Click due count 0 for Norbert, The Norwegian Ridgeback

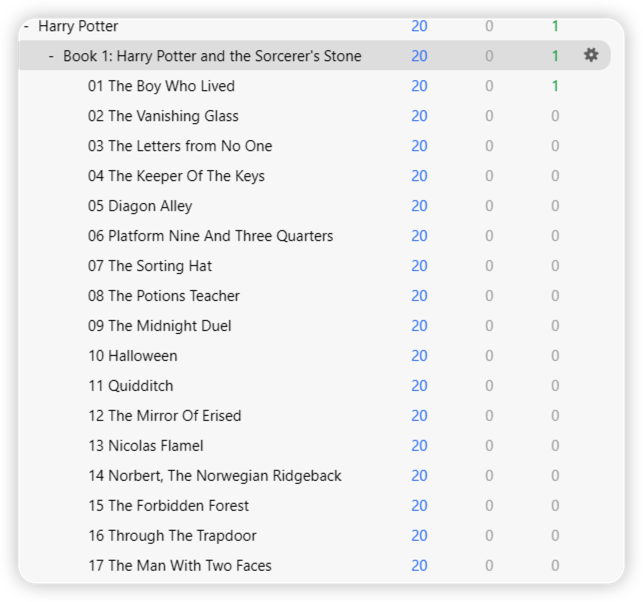(x=555, y=476)
